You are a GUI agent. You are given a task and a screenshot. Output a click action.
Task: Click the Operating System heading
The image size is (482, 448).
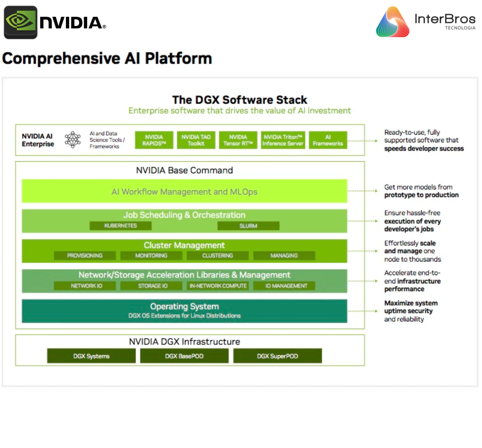tap(185, 306)
